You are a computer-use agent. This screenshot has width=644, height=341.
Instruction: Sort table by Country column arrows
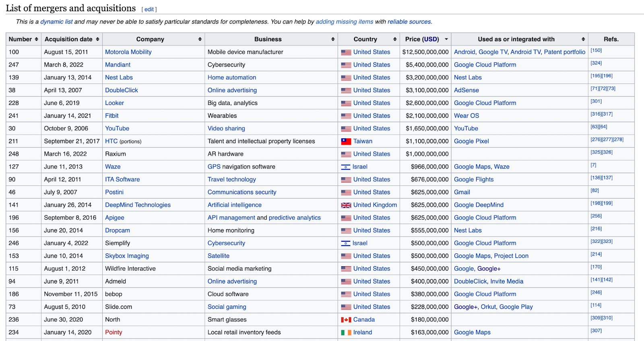click(395, 39)
